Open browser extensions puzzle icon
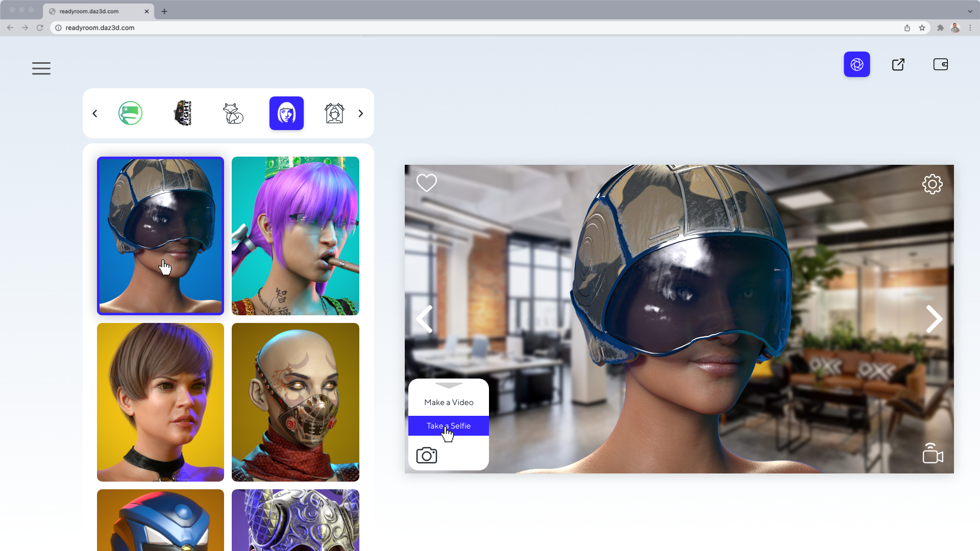980x551 pixels. point(940,28)
